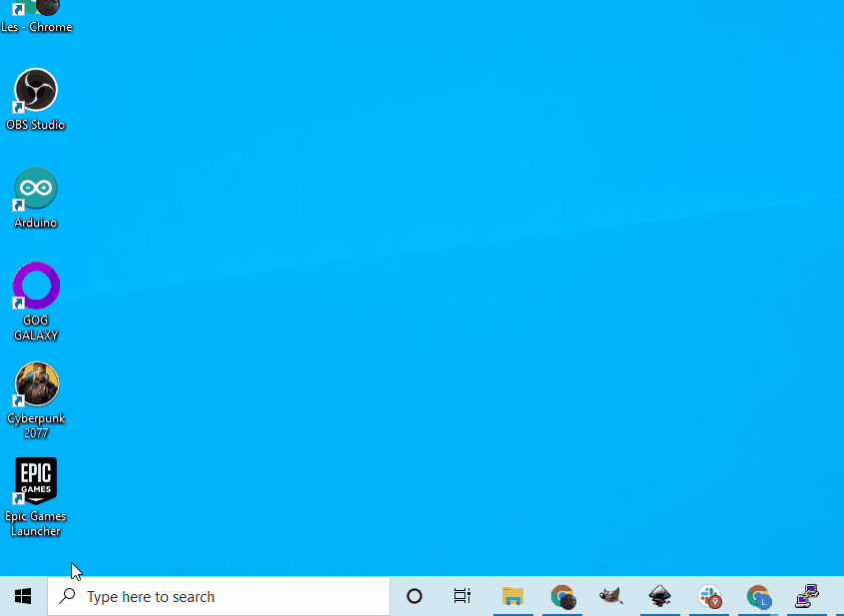The width and height of the screenshot is (844, 616).
Task: Click the magnifier icon in the search box
Action: [68, 597]
